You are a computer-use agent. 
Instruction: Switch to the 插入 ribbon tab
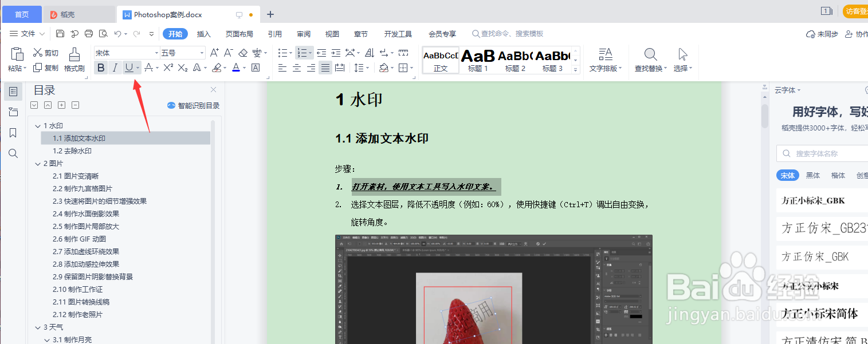click(203, 34)
